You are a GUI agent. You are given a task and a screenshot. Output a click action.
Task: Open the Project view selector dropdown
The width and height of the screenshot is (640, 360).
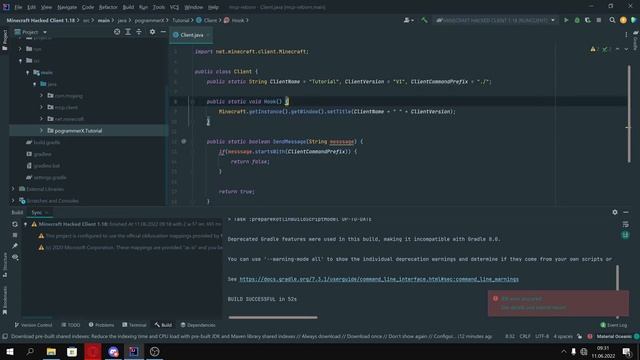click(x=31, y=32)
